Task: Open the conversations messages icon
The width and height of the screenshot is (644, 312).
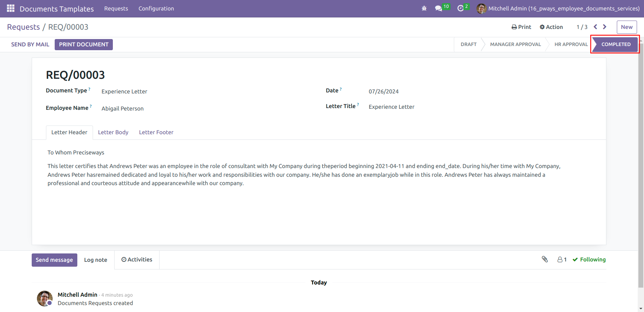Action: pos(439,8)
